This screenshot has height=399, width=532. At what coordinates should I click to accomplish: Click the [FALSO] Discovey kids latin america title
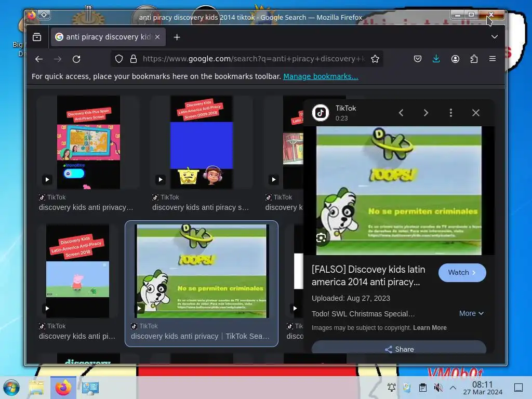tap(368, 275)
